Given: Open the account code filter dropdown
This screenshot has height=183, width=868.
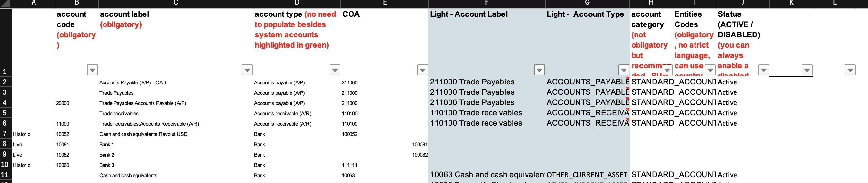Looking at the screenshot, I should 92,70.
